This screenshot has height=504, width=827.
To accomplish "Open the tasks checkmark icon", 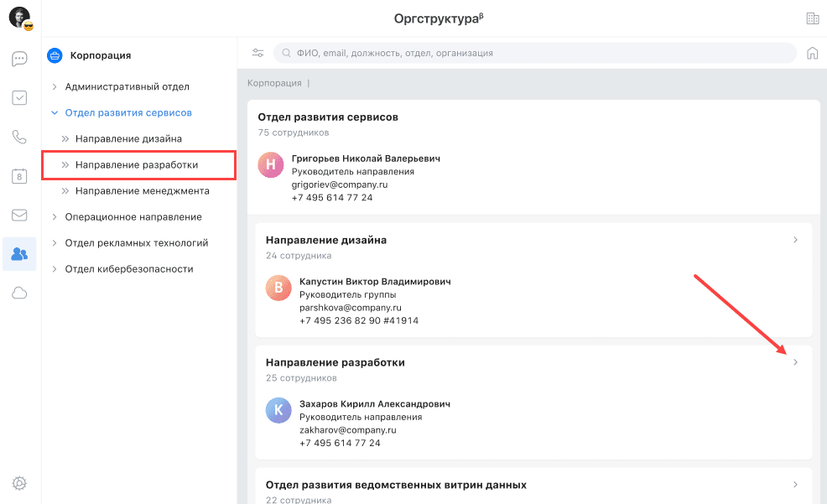I will pyautogui.click(x=19, y=97).
